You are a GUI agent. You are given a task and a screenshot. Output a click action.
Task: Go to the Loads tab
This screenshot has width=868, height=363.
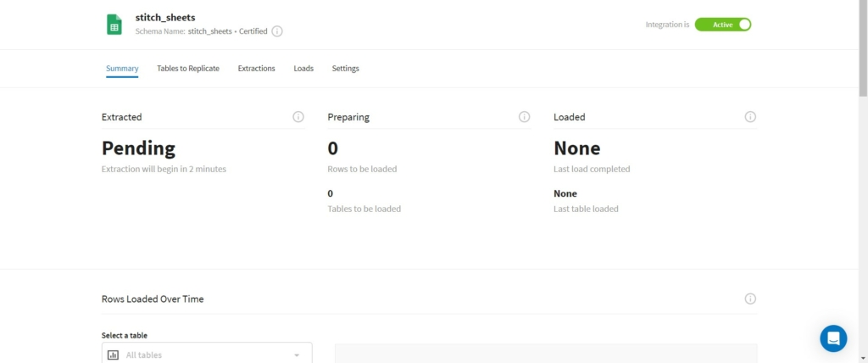coord(303,69)
